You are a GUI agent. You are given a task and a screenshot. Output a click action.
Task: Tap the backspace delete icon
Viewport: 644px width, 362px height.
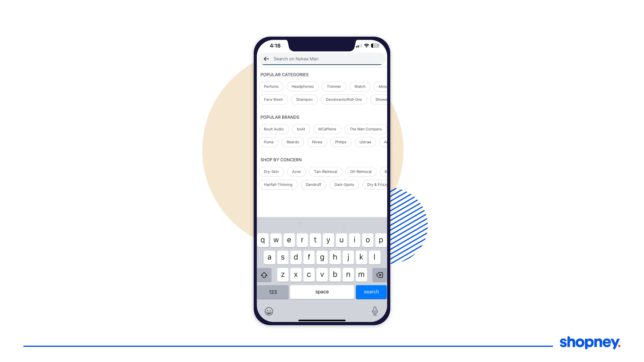pyautogui.click(x=379, y=275)
